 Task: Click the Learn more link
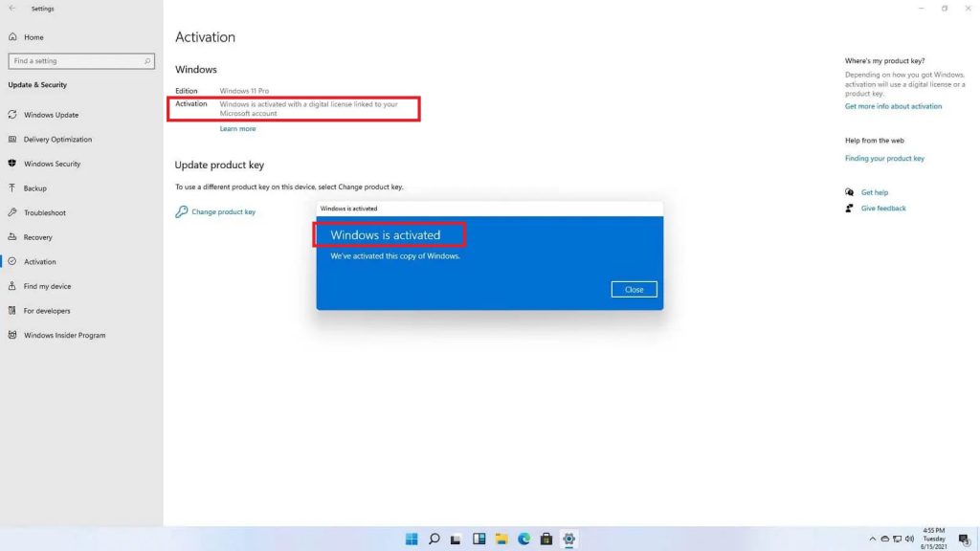(237, 129)
